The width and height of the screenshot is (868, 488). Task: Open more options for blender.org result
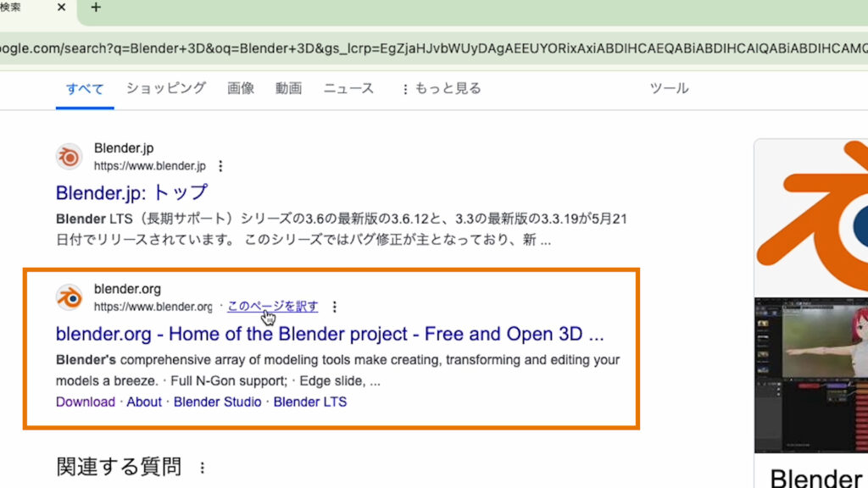[334, 307]
